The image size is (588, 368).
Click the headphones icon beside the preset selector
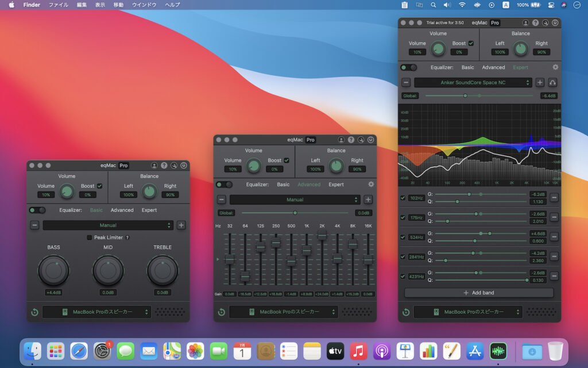(552, 82)
